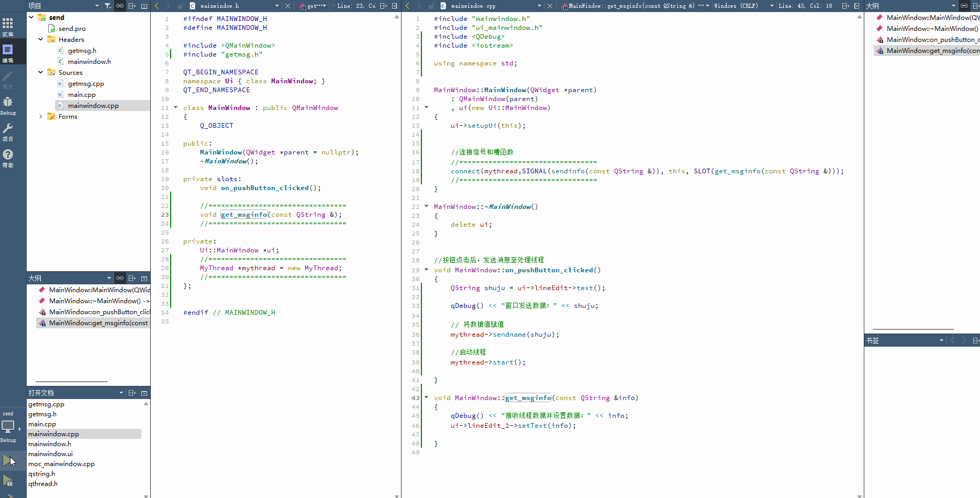Close the left outline panel
This screenshot has width=980, height=498.
(x=144, y=278)
